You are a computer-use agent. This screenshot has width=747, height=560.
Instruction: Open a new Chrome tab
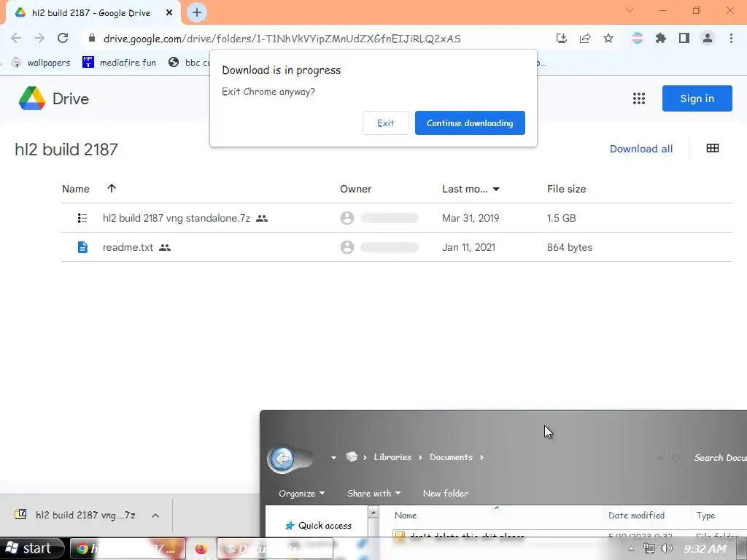tap(197, 12)
